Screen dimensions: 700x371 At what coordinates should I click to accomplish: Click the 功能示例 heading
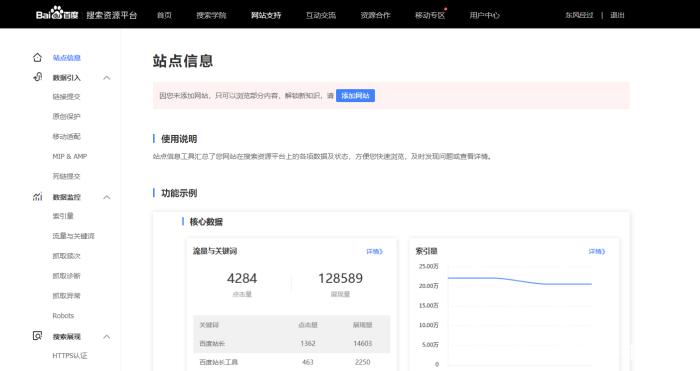point(179,193)
